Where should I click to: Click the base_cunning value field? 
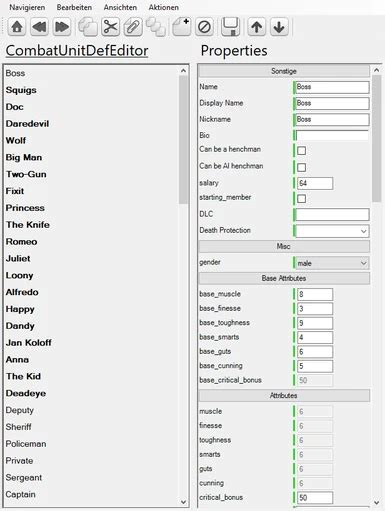tap(315, 366)
